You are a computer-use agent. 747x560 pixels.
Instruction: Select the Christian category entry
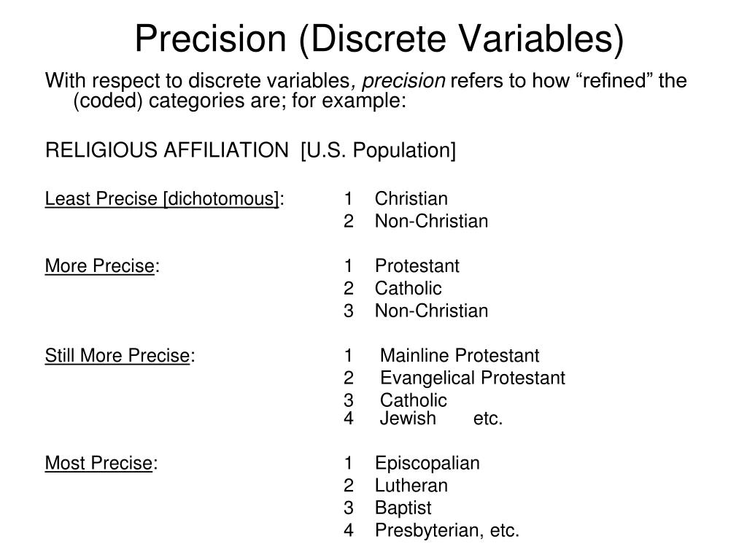411,198
